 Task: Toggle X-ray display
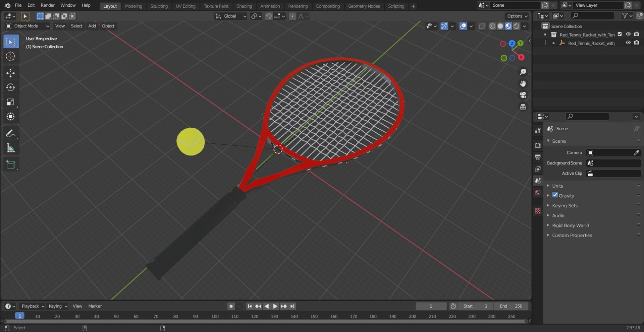[482, 26]
